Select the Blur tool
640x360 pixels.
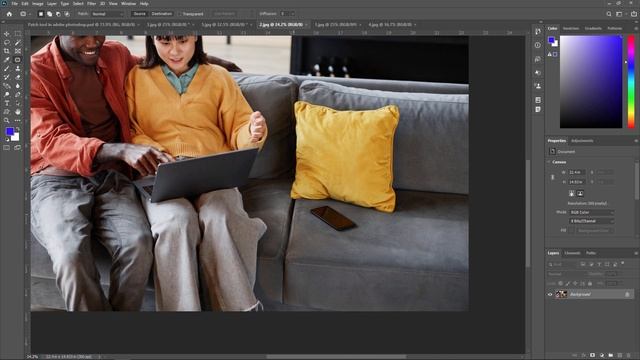coord(18,86)
